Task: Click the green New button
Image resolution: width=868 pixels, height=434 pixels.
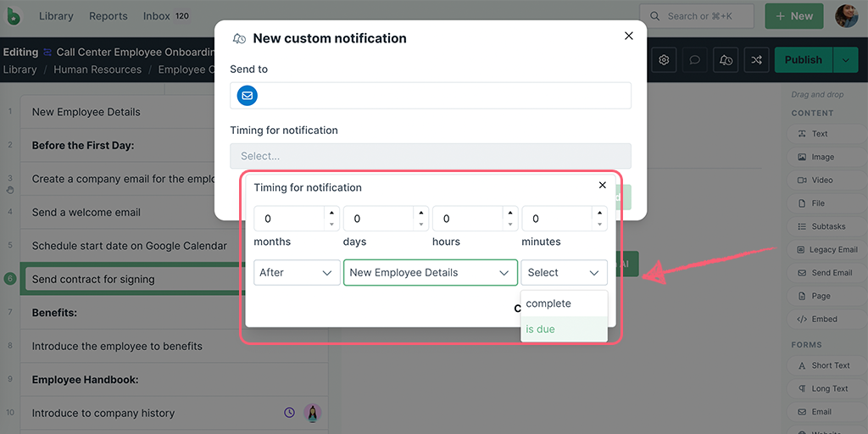Action: pyautogui.click(x=793, y=16)
